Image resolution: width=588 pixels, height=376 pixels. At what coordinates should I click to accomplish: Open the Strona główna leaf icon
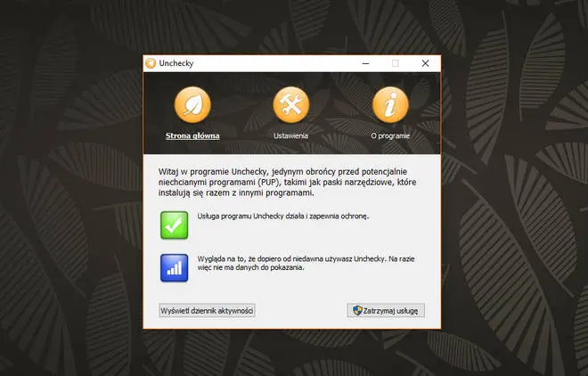click(x=192, y=104)
